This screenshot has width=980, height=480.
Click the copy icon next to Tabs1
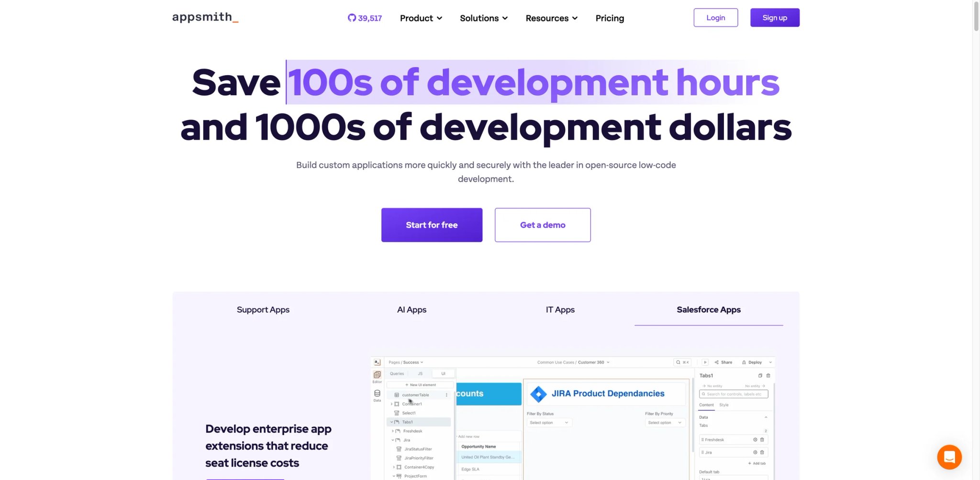point(760,376)
